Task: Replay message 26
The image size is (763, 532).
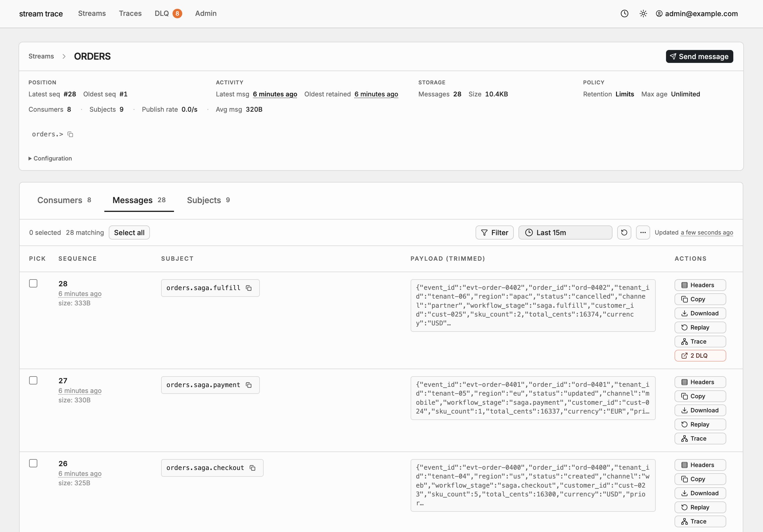Action: pyautogui.click(x=700, y=507)
